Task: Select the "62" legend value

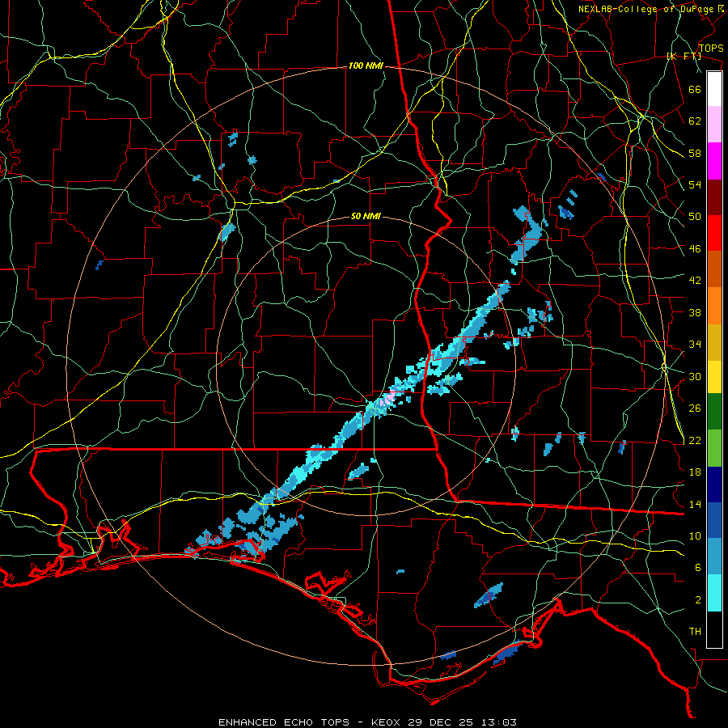Action: click(695, 121)
